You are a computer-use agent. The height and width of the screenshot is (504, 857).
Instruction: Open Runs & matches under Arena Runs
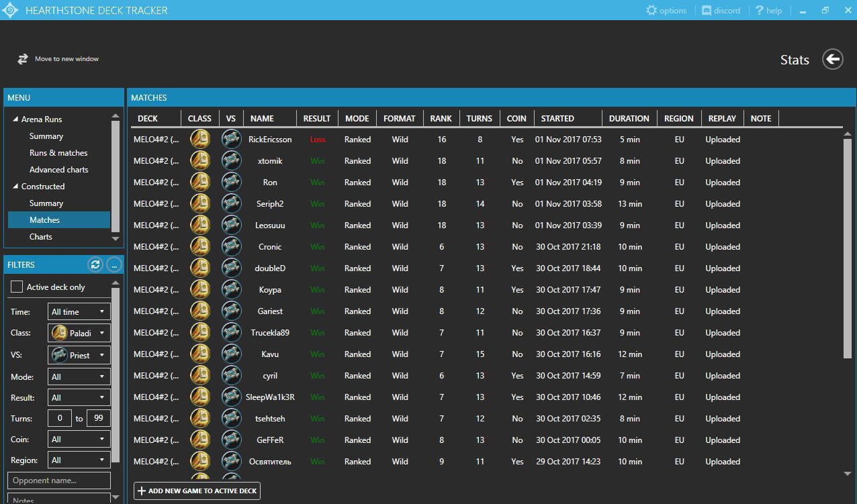pos(58,153)
